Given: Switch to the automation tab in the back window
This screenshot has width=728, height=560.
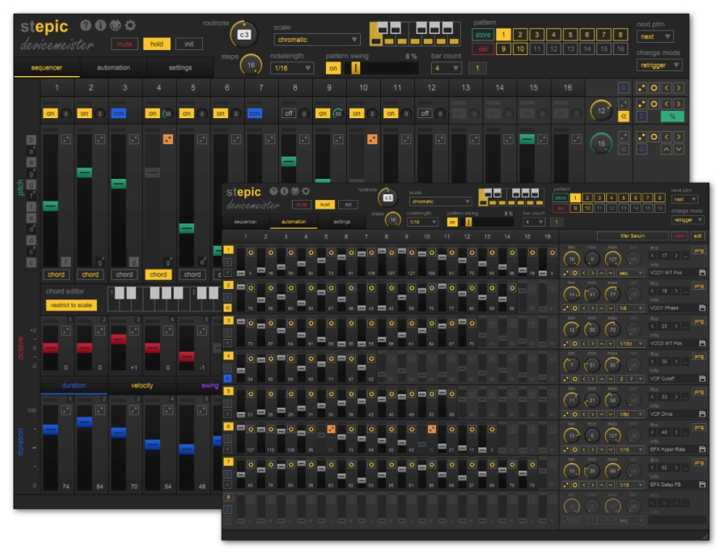Looking at the screenshot, I should coord(113,68).
